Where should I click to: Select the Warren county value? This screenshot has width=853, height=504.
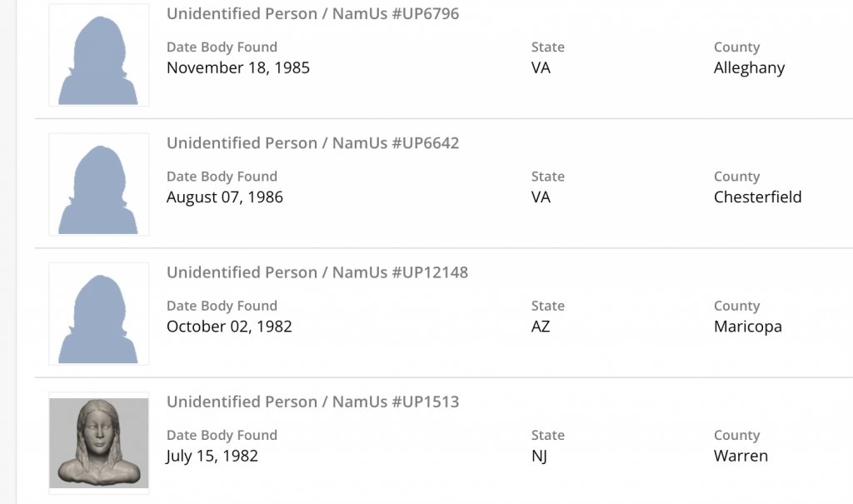741,456
